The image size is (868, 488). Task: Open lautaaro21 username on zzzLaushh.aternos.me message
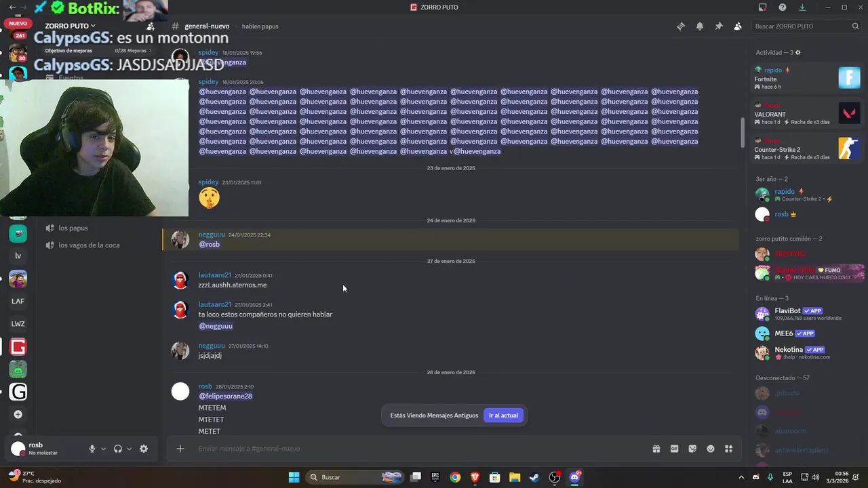pos(214,275)
